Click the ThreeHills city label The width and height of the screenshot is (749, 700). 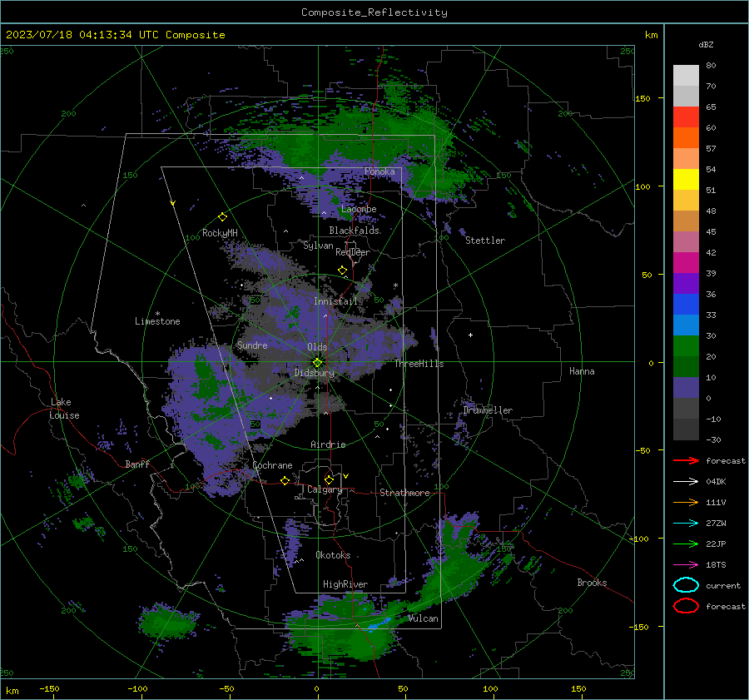(x=419, y=364)
